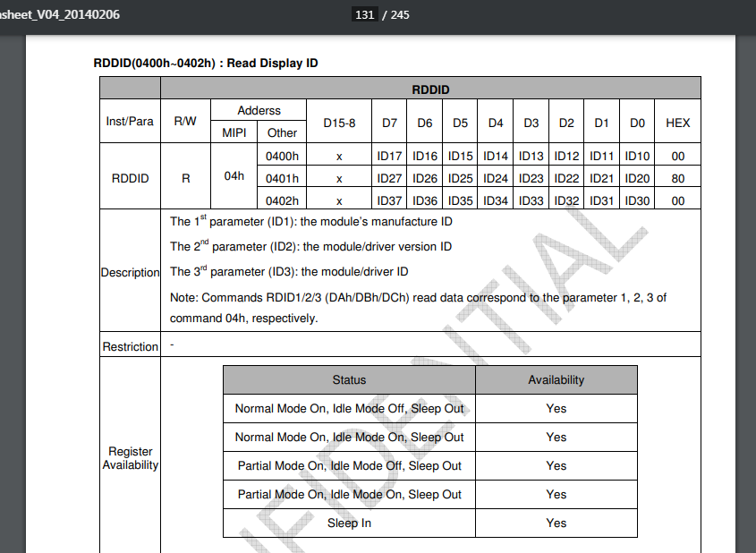Click the note mentioning 'RDID1/2/3 (DAh/DBh/DCh)'
The image size is (756, 553).
click(x=418, y=297)
